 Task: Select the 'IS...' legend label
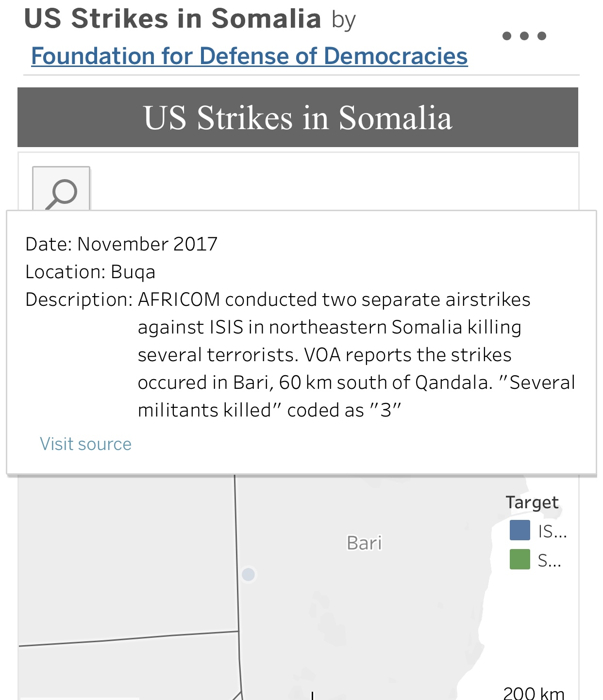(552, 532)
